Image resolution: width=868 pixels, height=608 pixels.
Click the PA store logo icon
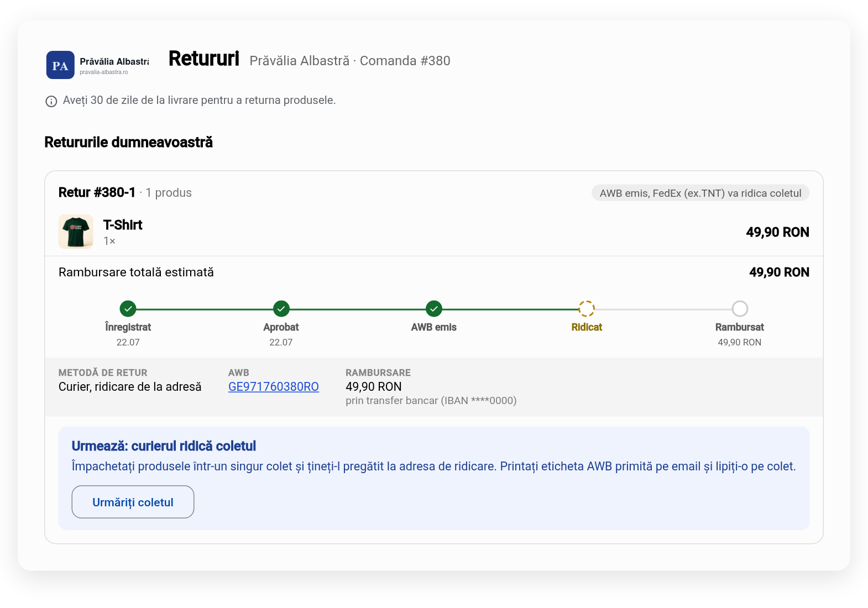coord(60,65)
